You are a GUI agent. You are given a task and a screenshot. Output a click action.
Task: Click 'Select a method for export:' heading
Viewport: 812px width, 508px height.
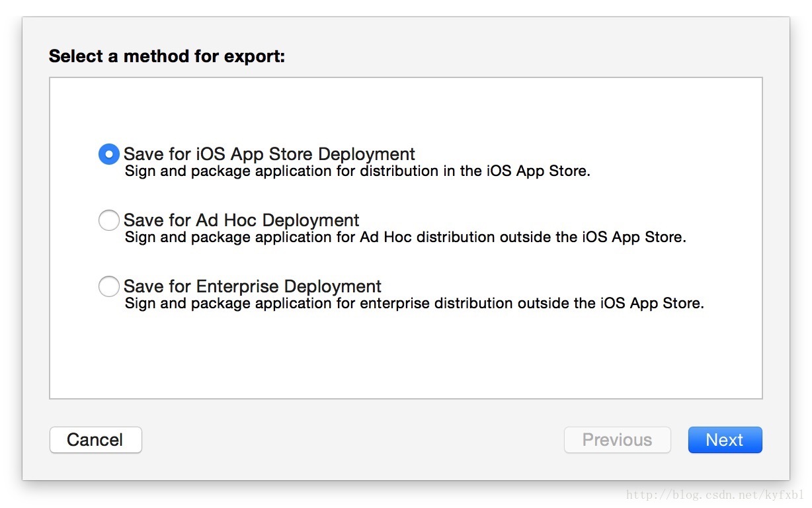(x=167, y=56)
